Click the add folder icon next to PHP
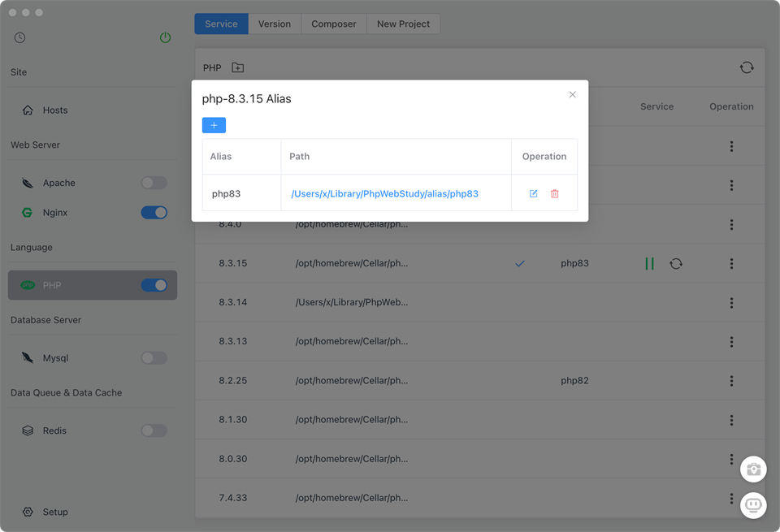The image size is (780, 532). click(238, 67)
